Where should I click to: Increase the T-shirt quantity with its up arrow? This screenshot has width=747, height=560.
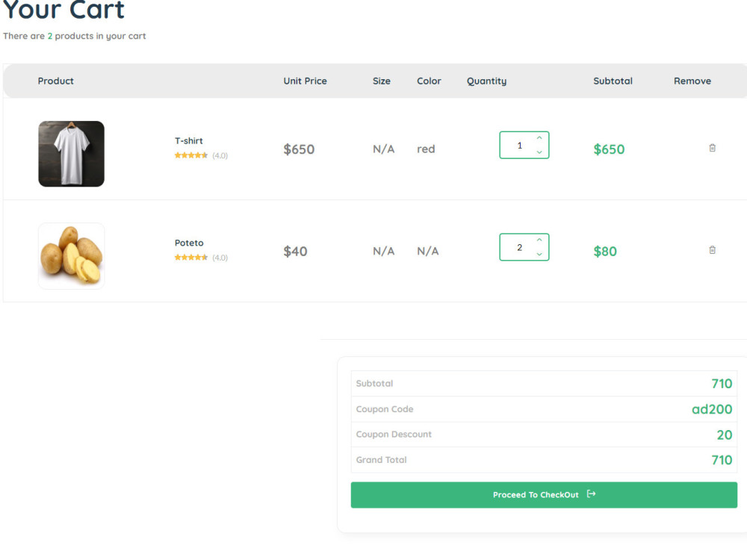point(539,138)
